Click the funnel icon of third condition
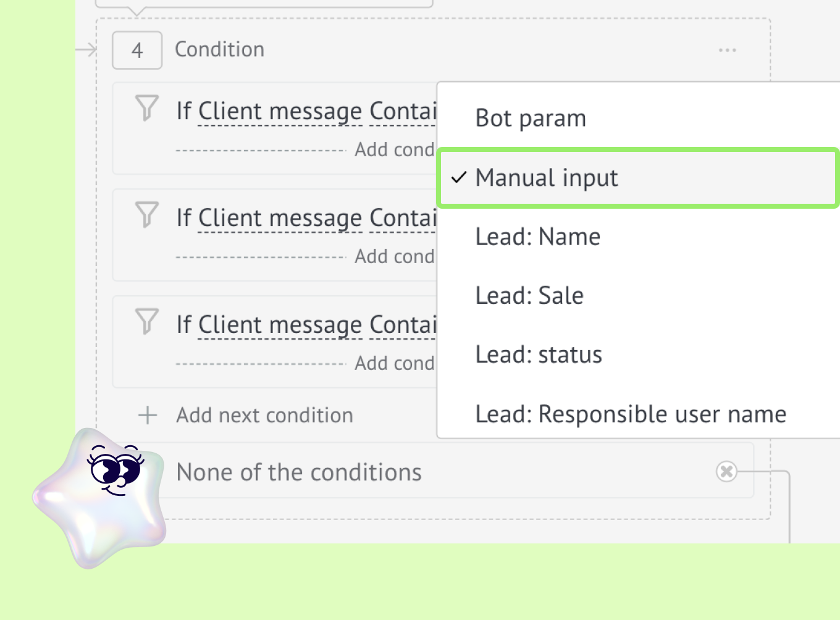 (147, 322)
